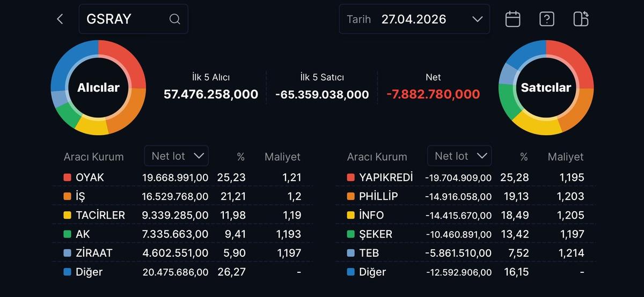Click the yellow TACİRLER color swatch
The image size is (644, 297).
click(x=67, y=216)
